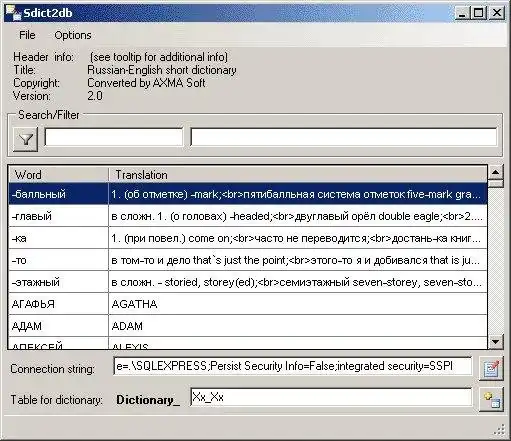
Task: Click translation cell starting 'в том-то и дело'
Action: pyautogui.click(x=298, y=260)
